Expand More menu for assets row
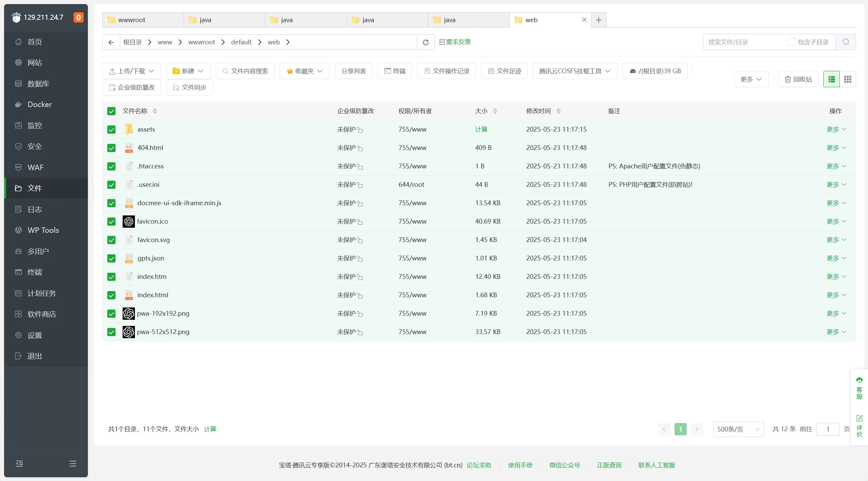The image size is (868, 481). 836,130
